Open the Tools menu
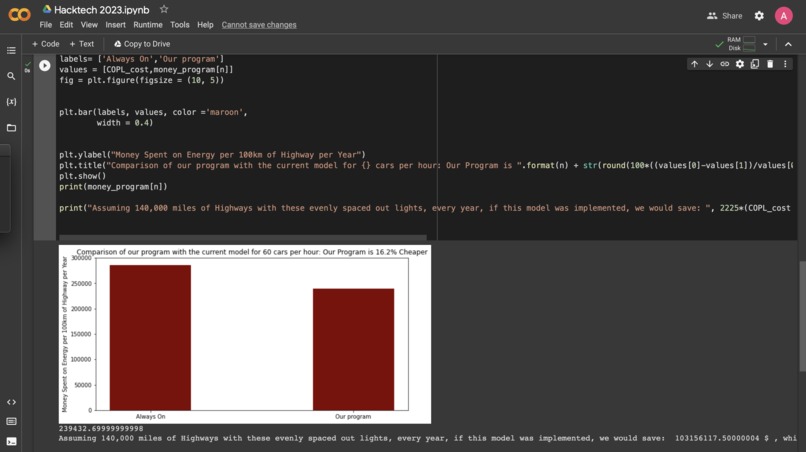 tap(179, 25)
